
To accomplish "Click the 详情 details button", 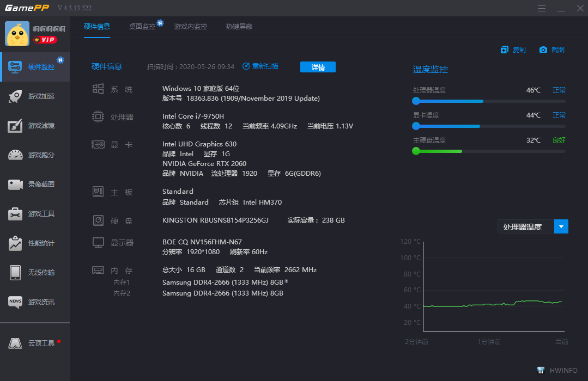I will (x=318, y=67).
